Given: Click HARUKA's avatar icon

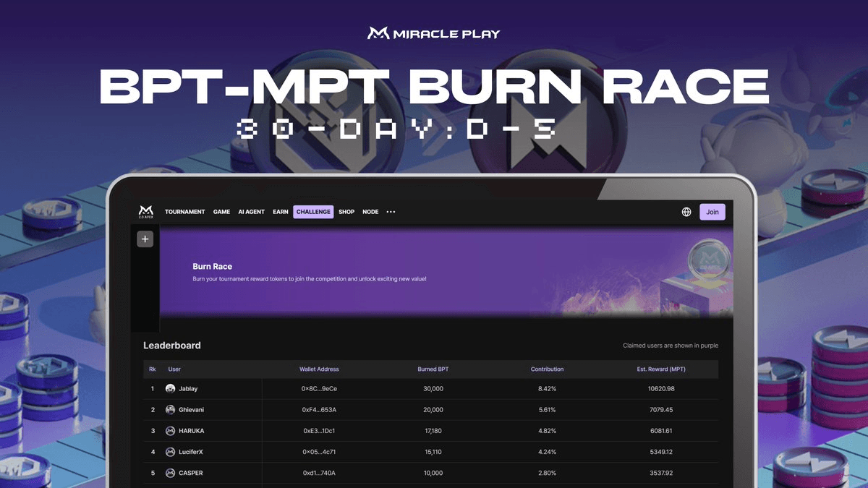Looking at the screenshot, I should point(170,431).
